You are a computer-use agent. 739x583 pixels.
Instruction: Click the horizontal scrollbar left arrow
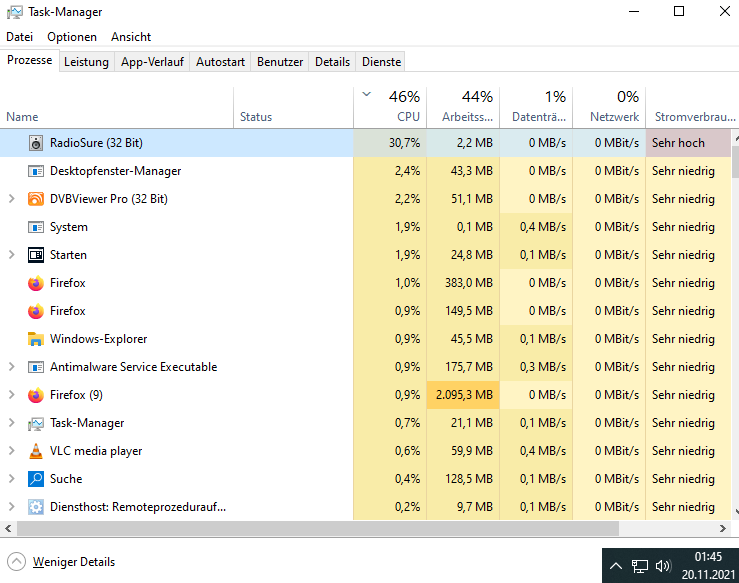(8, 529)
